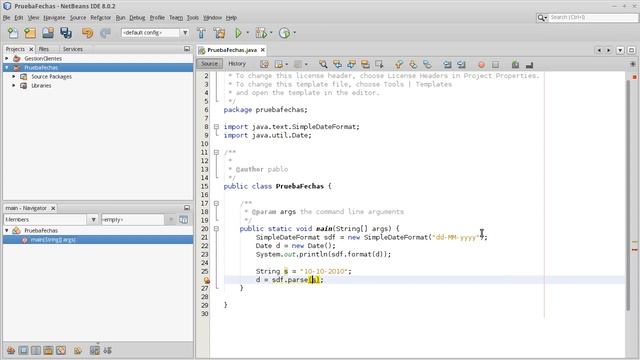Open the Source menu
The image size is (640, 360).
coord(78,18)
